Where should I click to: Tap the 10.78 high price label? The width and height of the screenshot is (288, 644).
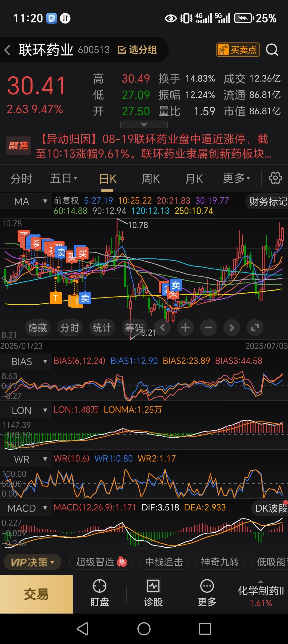(x=138, y=225)
